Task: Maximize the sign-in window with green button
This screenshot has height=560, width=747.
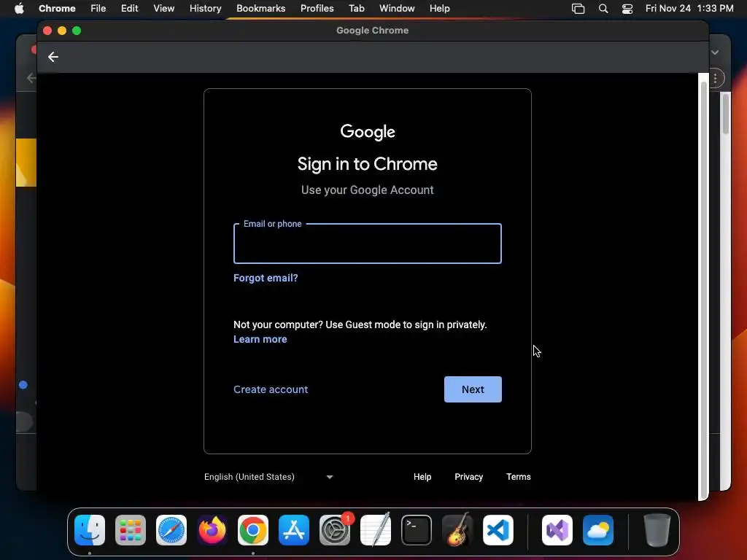Action: point(77,31)
